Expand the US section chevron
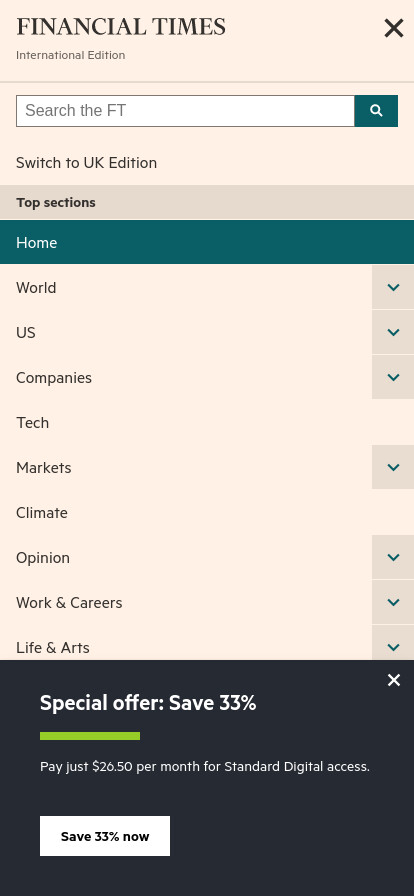 393,332
